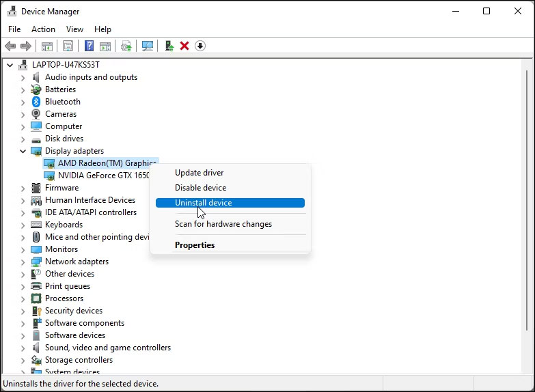
Task: Expand the Software components arrow
Action: click(23, 324)
